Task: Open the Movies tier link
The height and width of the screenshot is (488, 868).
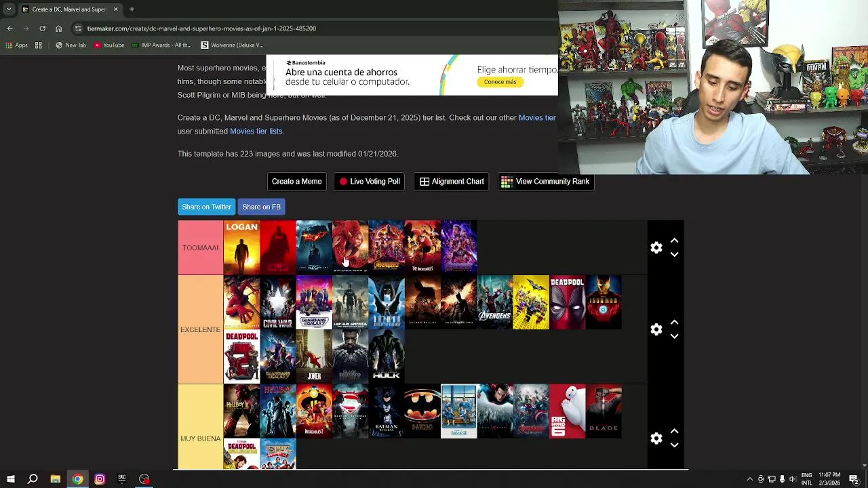Action: coord(537,118)
